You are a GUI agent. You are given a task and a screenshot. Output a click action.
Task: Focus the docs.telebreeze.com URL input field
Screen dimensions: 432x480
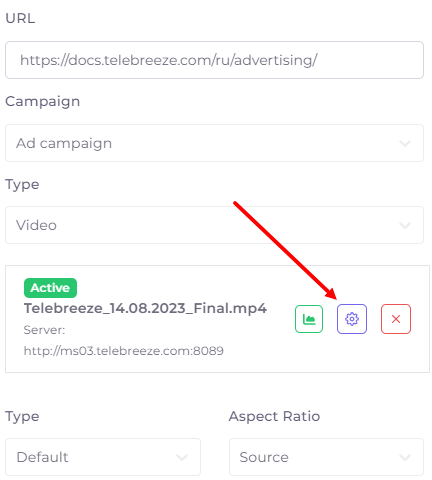[x=214, y=60]
